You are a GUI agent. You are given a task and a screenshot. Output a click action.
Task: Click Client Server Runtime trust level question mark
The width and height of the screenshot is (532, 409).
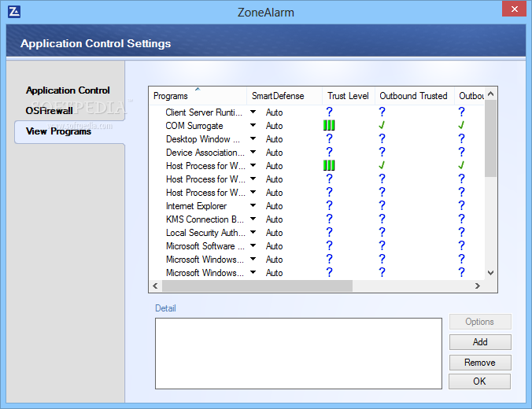(x=329, y=112)
